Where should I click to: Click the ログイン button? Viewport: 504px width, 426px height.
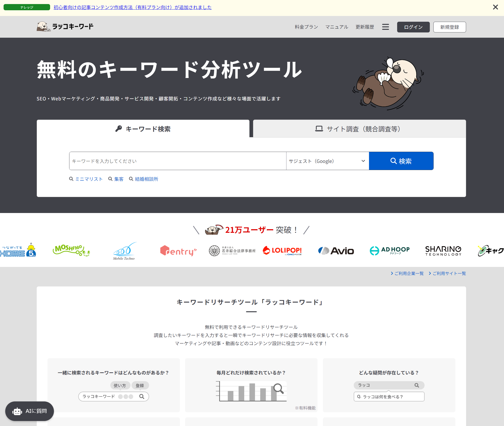coord(413,27)
